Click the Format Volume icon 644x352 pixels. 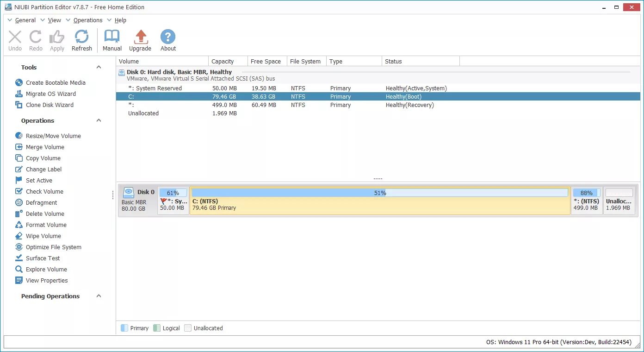(19, 225)
